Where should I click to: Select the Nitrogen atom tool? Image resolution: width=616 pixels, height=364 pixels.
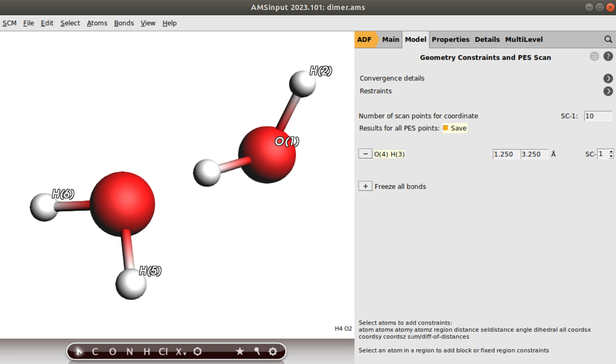(130, 351)
